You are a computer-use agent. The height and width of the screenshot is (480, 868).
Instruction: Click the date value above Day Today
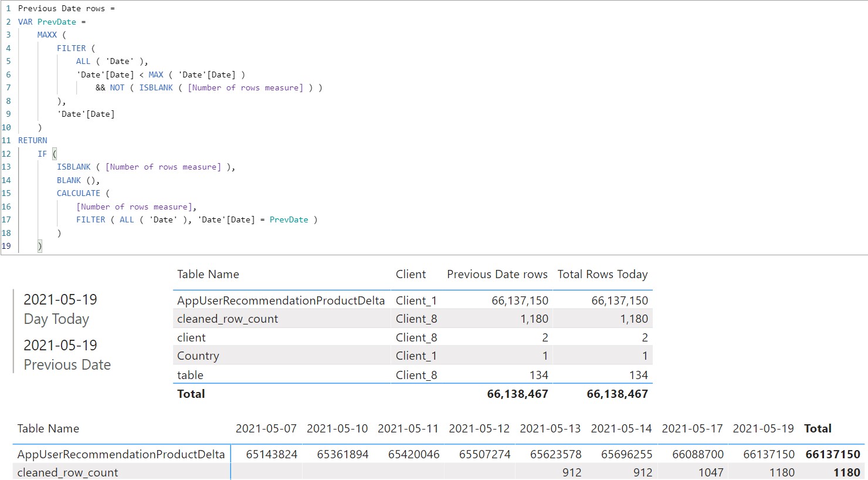(60, 299)
